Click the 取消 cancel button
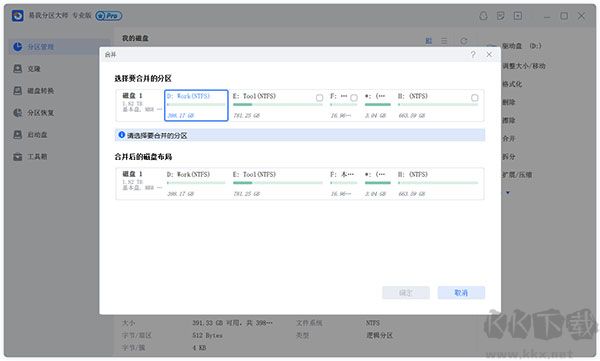This screenshot has height=361, width=600. click(461, 293)
